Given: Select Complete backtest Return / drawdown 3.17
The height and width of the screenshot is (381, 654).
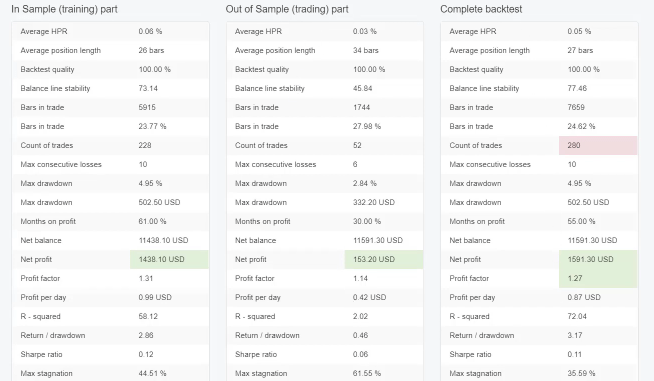Looking at the screenshot, I should [x=574, y=335].
